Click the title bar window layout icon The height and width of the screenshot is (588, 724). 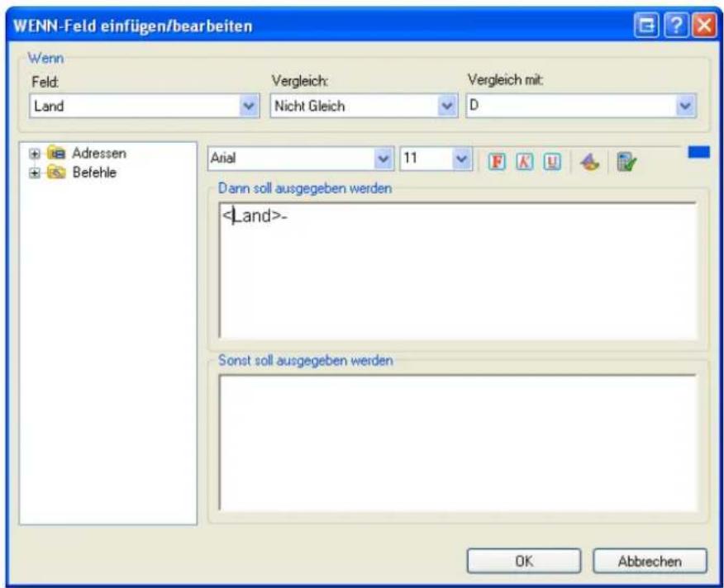tap(646, 26)
